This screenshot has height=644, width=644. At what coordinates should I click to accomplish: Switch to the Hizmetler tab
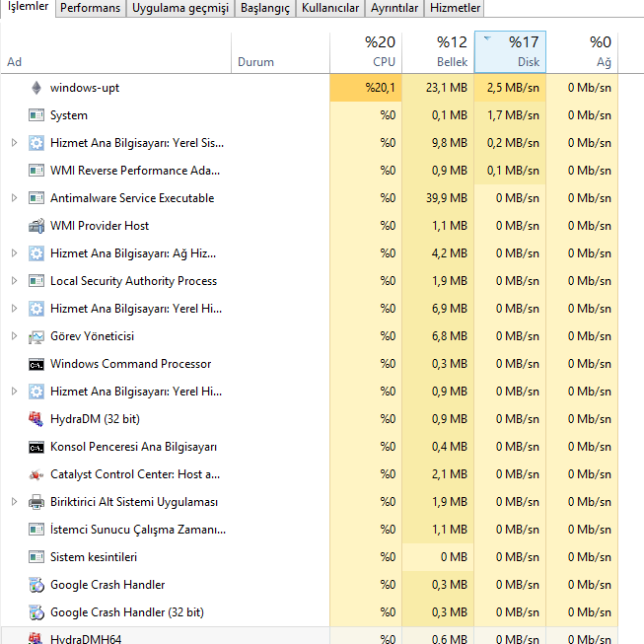click(455, 8)
